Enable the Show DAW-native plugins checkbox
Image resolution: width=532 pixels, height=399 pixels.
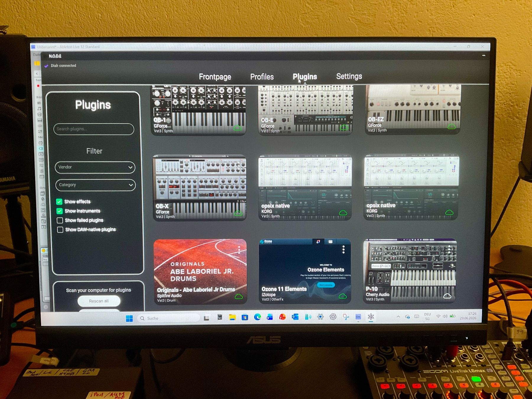(x=60, y=230)
